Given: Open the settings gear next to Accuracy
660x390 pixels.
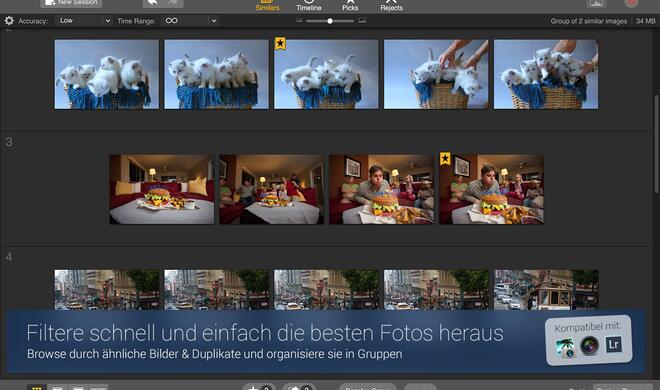Looking at the screenshot, I should click(9, 21).
